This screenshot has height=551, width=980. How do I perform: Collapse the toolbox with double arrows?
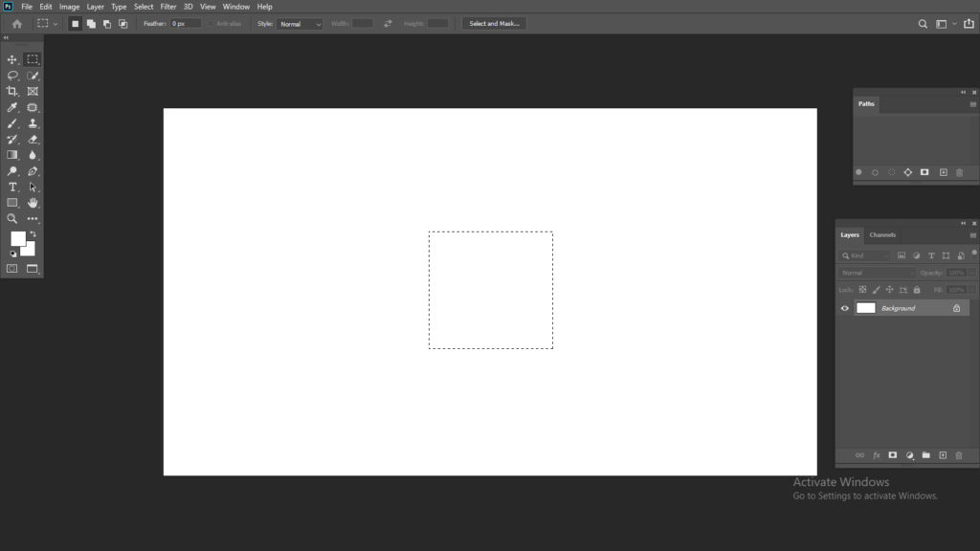point(6,38)
